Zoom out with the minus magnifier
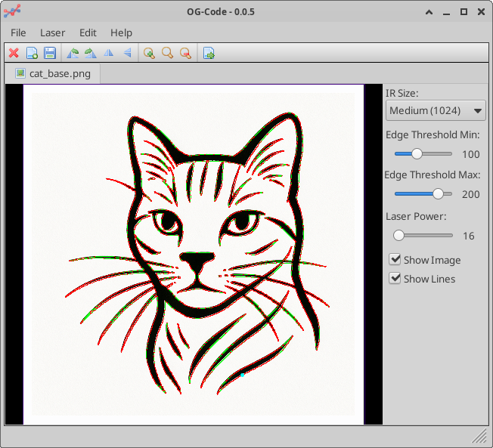The width and height of the screenshot is (493, 448). (185, 53)
